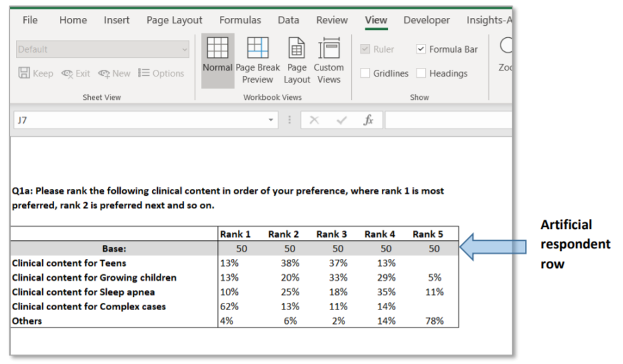Select the Normal workbook view icon
Image resolution: width=623 pixels, height=364 pixels.
[217, 49]
